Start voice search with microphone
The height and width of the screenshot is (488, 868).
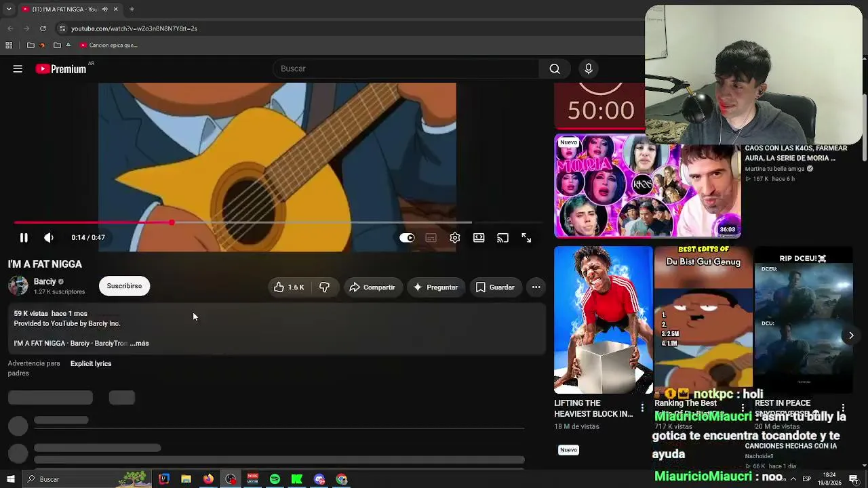(589, 68)
